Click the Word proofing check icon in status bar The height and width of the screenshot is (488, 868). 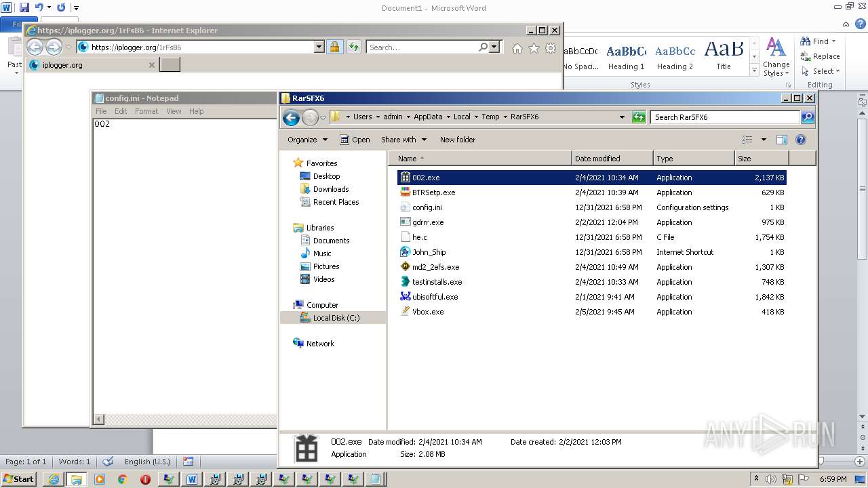point(108,462)
